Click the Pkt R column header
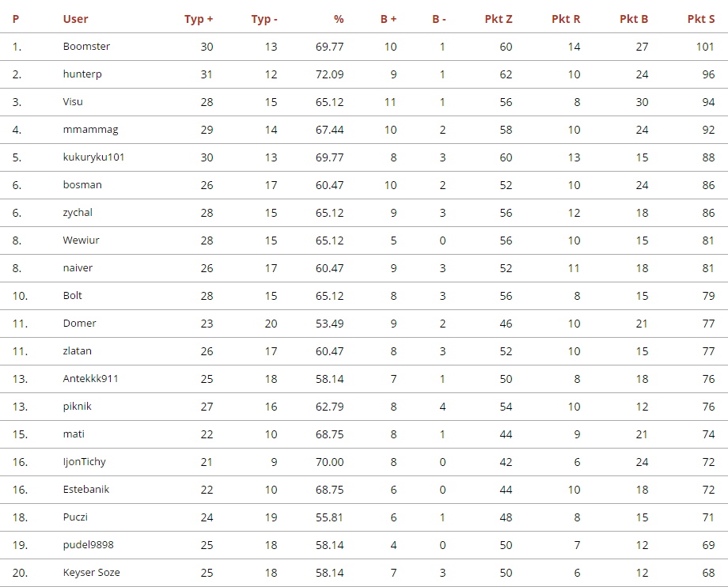The height and width of the screenshot is (587, 728). click(566, 19)
